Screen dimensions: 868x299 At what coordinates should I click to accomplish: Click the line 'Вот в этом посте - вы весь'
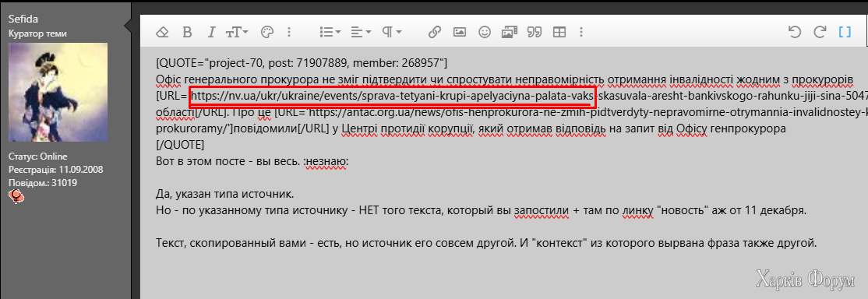coord(252,162)
